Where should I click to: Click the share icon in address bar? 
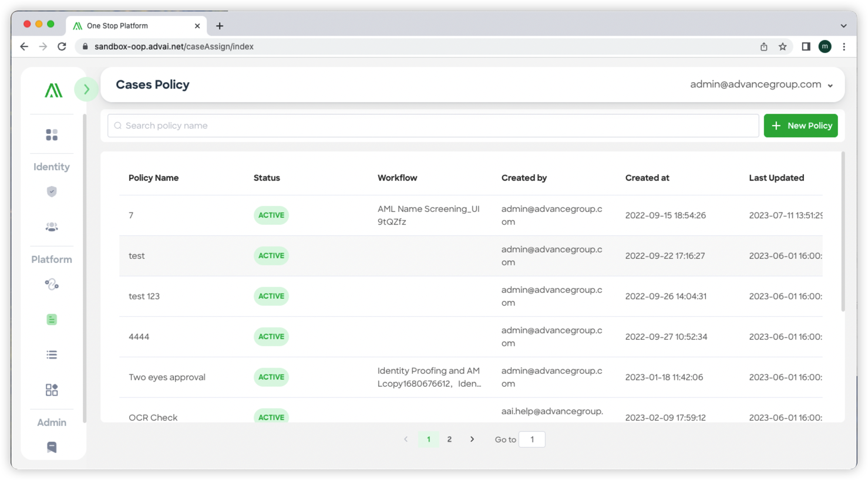click(764, 46)
